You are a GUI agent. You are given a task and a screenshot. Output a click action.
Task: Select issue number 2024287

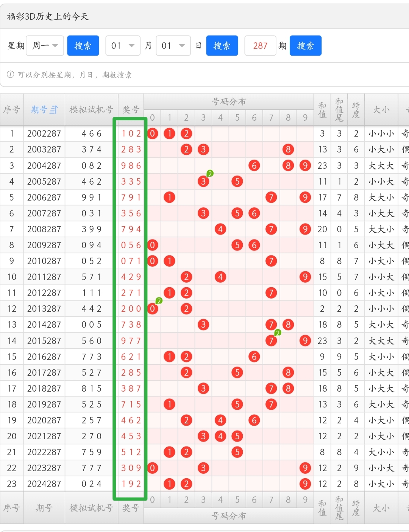tap(44, 484)
